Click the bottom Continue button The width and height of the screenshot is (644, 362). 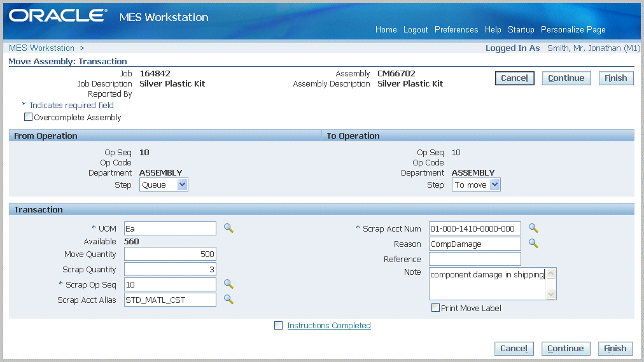[566, 349]
